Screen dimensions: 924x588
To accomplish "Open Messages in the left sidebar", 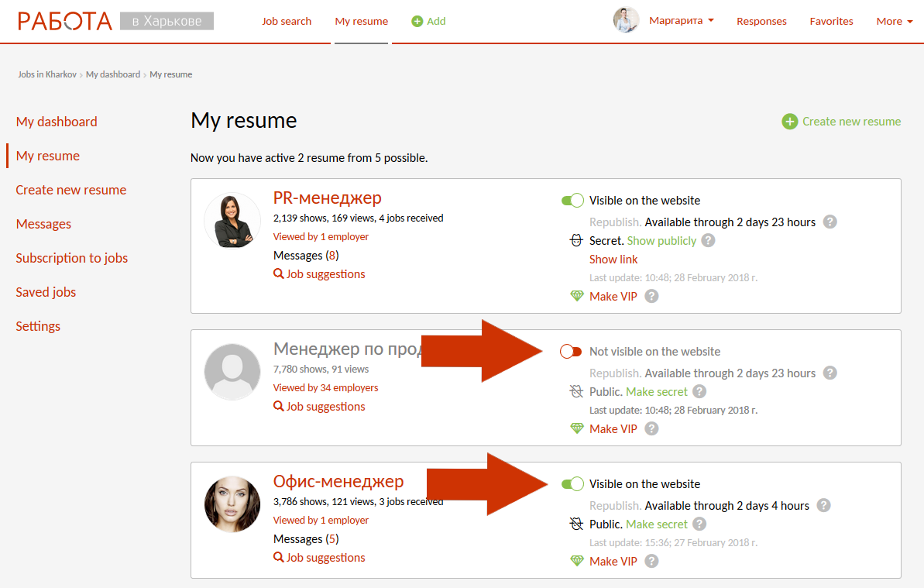I will [43, 224].
